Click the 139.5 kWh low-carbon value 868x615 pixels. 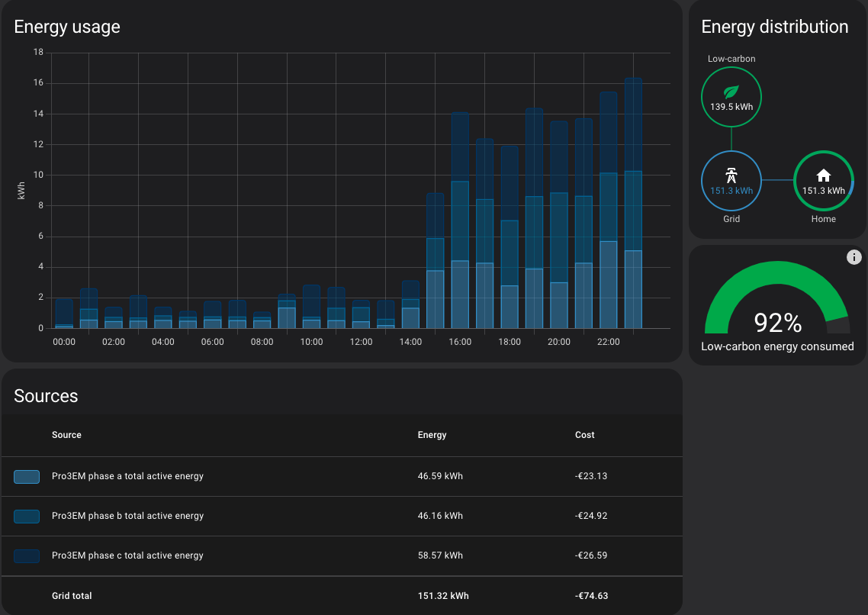731,107
